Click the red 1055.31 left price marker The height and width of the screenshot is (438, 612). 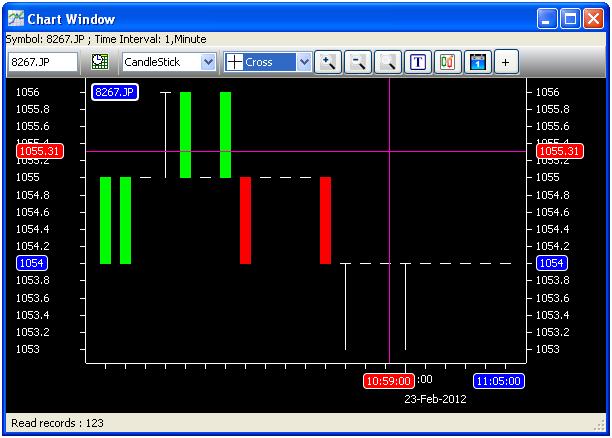(39, 151)
